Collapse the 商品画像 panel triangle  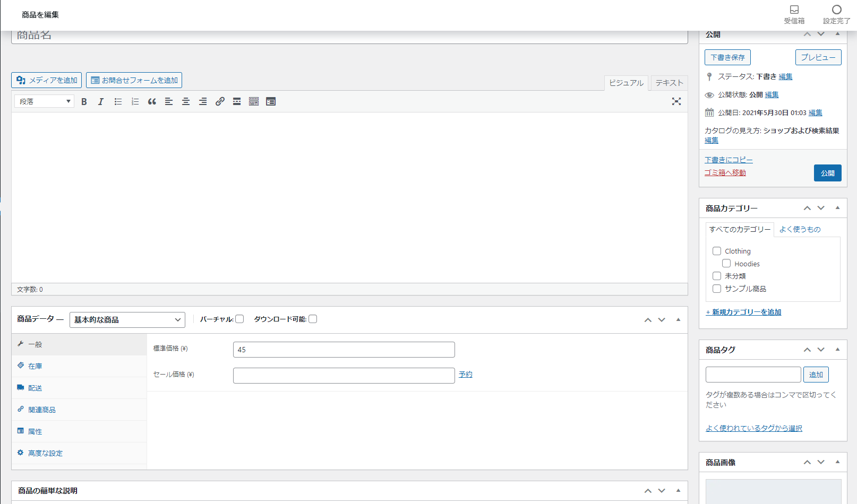point(837,462)
